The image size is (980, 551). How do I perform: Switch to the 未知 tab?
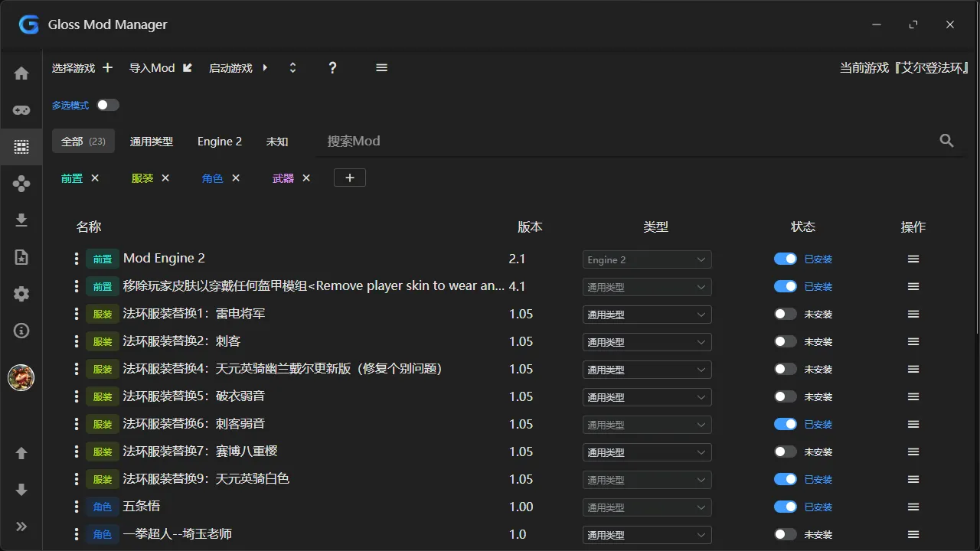tap(277, 142)
